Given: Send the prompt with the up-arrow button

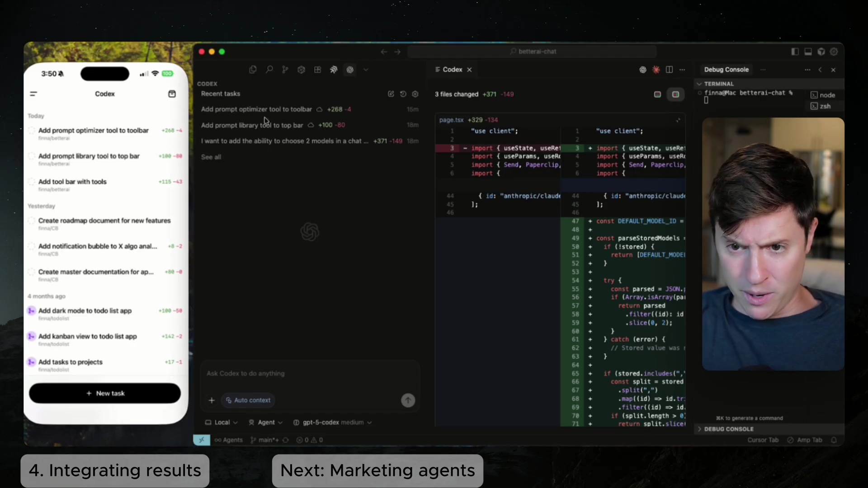Looking at the screenshot, I should 408,400.
